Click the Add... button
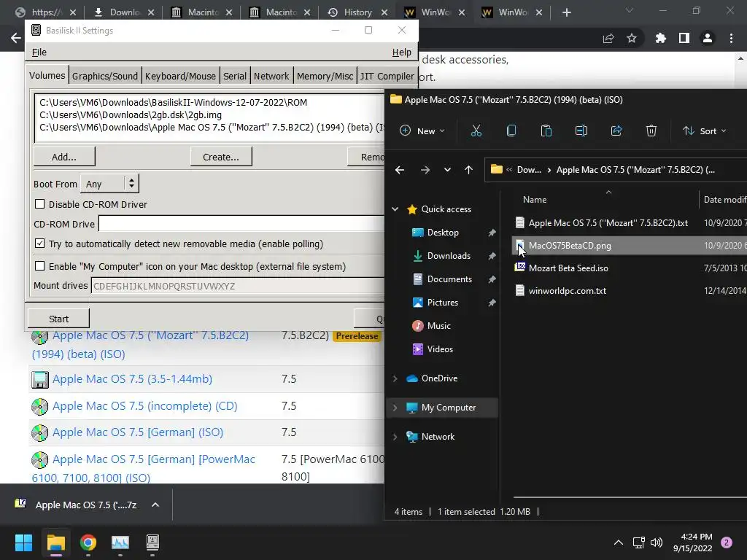Screen dimensions: 747x560 click(64, 157)
